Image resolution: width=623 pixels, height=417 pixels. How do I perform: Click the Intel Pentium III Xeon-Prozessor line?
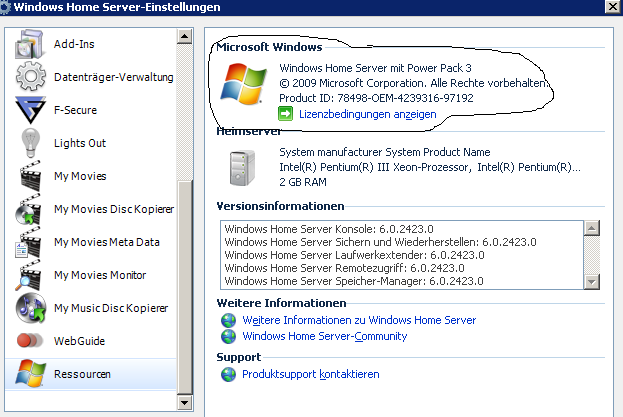[430, 167]
